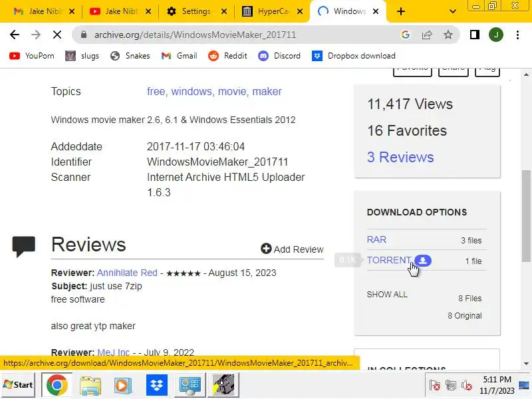Open Chrome's three-dot menu
The height and width of the screenshot is (399, 532).
click(517, 35)
